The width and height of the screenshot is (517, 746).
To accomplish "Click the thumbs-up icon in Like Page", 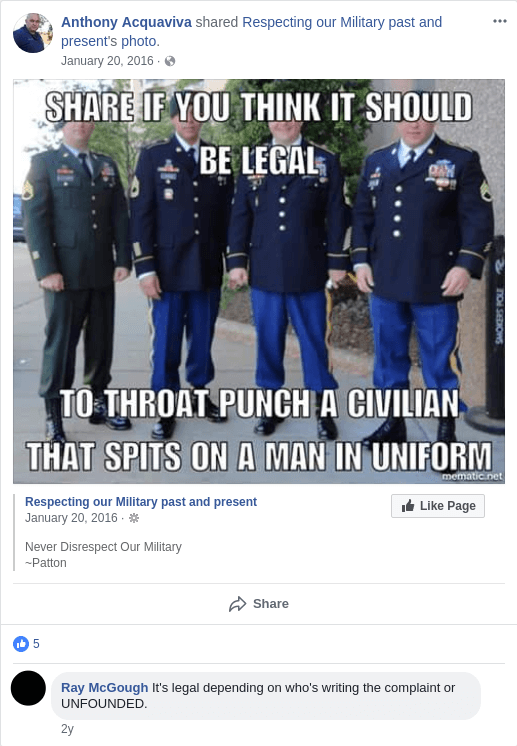I will (408, 505).
